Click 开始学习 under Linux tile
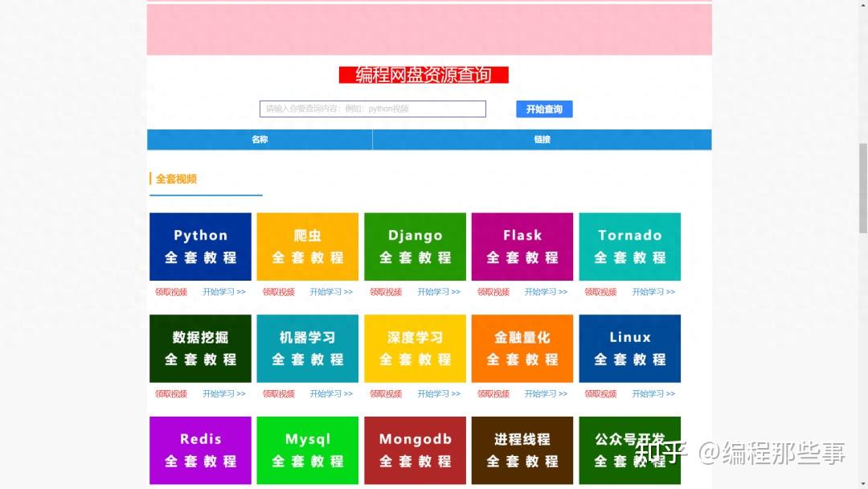Viewport: 868px width, 489px height. 653,394
